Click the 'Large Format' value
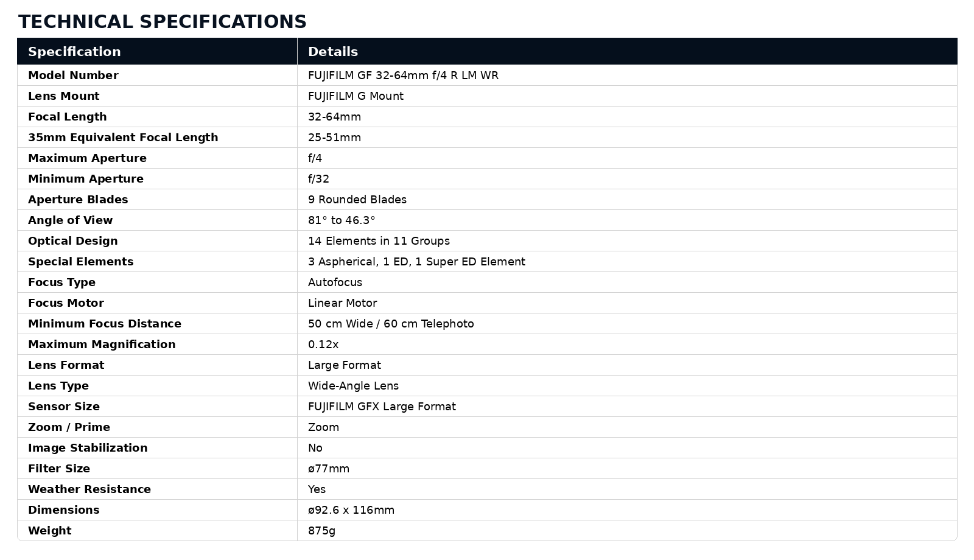 click(x=345, y=365)
